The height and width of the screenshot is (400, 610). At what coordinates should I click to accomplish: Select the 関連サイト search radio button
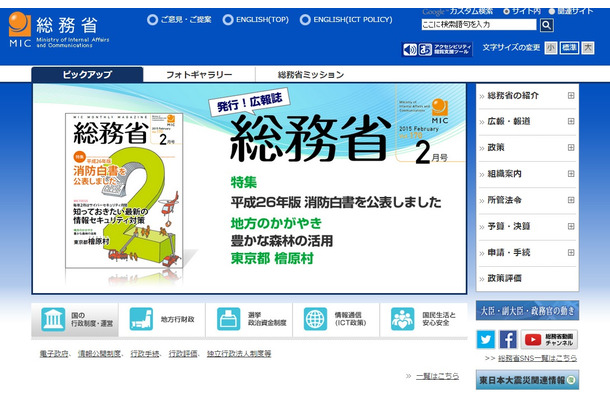tap(551, 11)
